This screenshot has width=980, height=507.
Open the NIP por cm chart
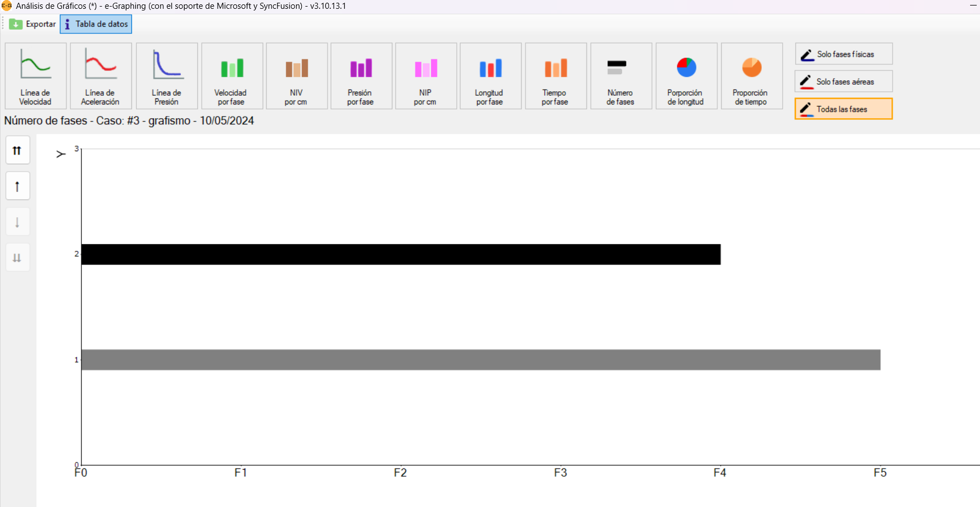tap(425, 76)
